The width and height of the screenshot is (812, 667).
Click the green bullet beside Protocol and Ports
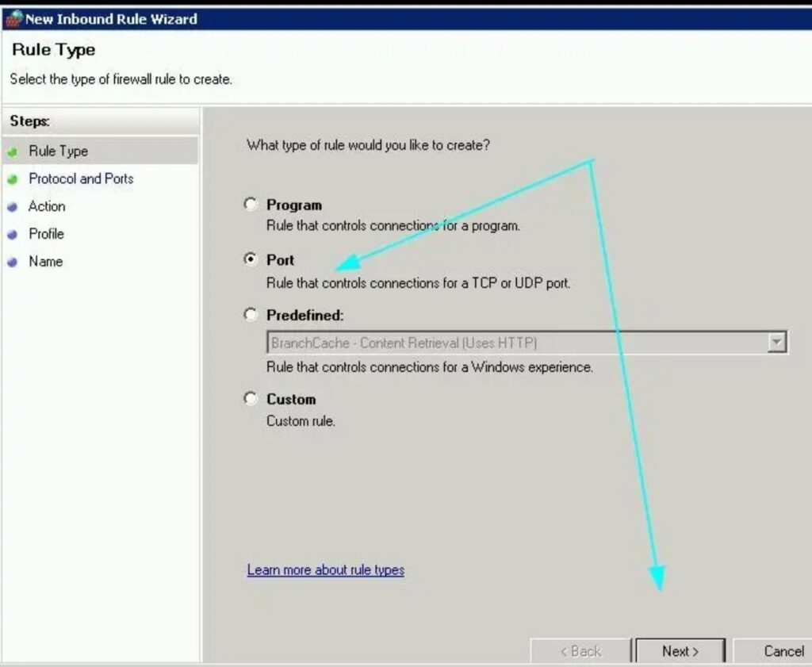(12, 179)
